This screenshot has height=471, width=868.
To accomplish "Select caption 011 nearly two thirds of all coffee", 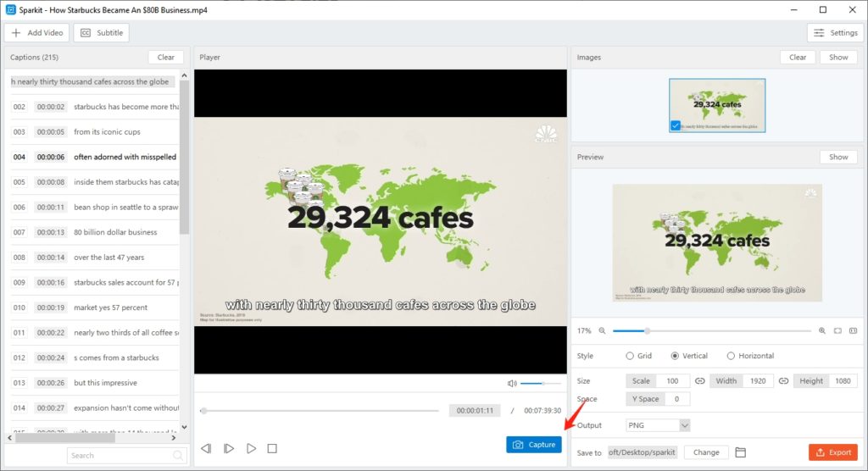I will [95, 333].
